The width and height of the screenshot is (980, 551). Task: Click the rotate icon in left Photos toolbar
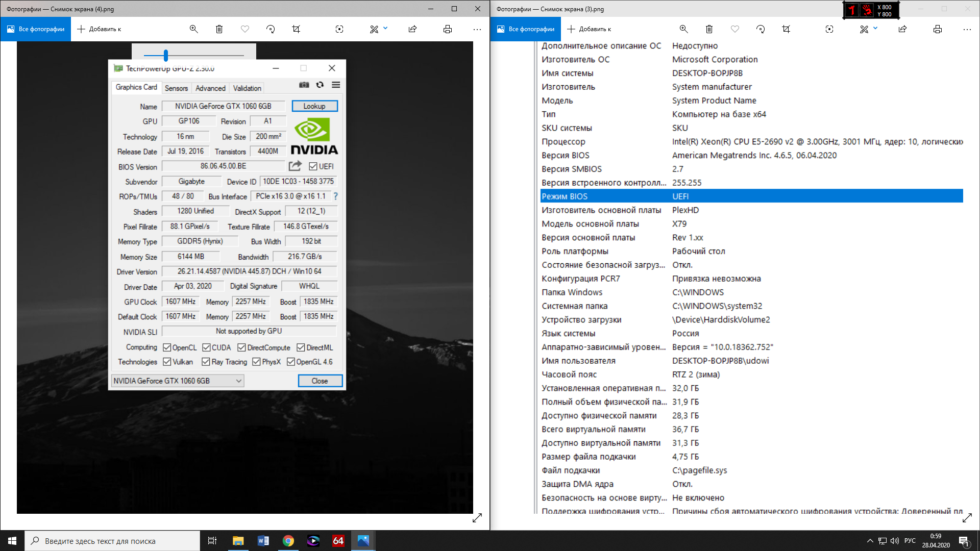[271, 29]
